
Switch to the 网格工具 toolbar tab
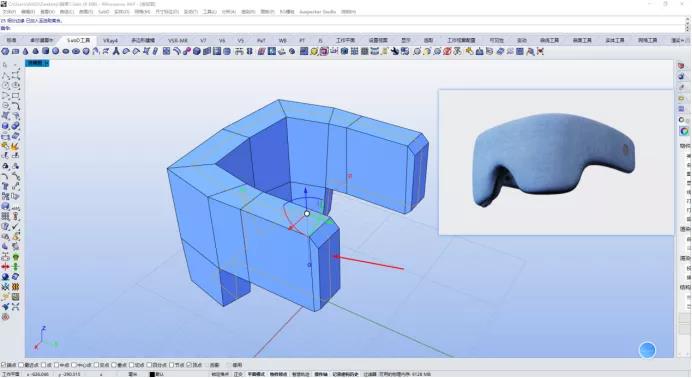click(647, 40)
